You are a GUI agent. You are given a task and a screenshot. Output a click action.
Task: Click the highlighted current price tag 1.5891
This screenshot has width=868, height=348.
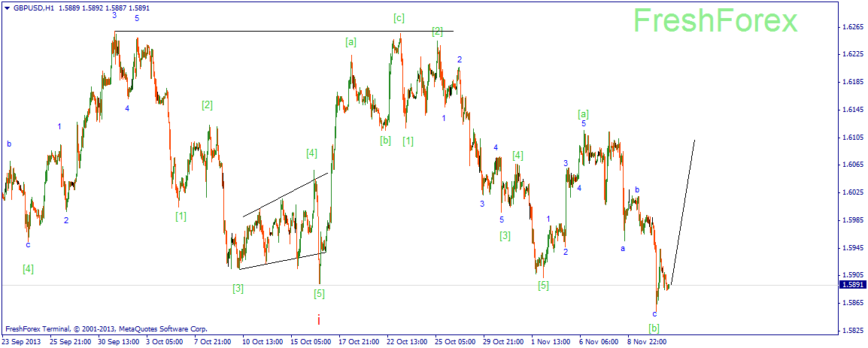pos(852,285)
